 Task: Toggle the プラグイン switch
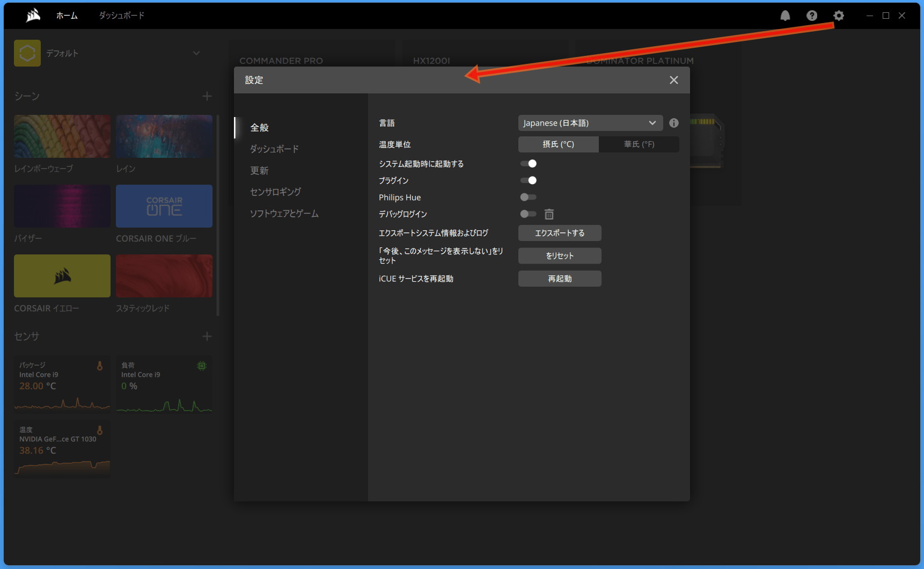pos(529,180)
